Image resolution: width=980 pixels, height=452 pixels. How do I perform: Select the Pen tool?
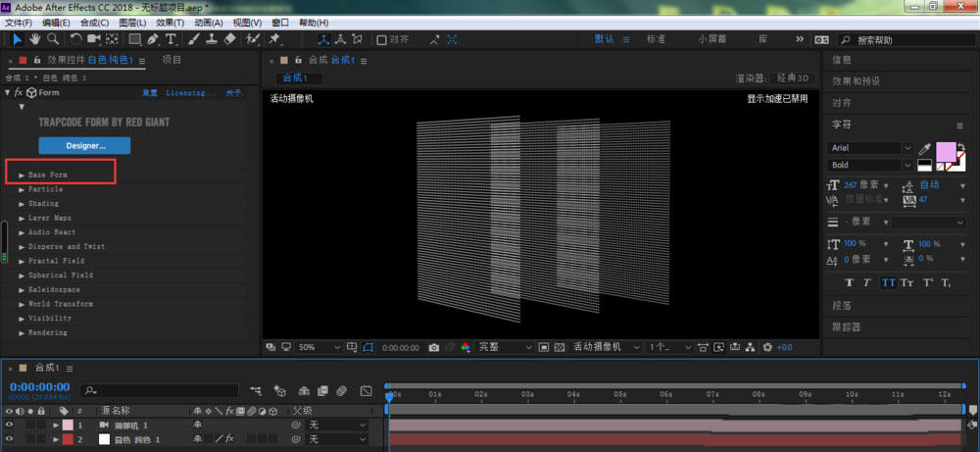click(153, 39)
